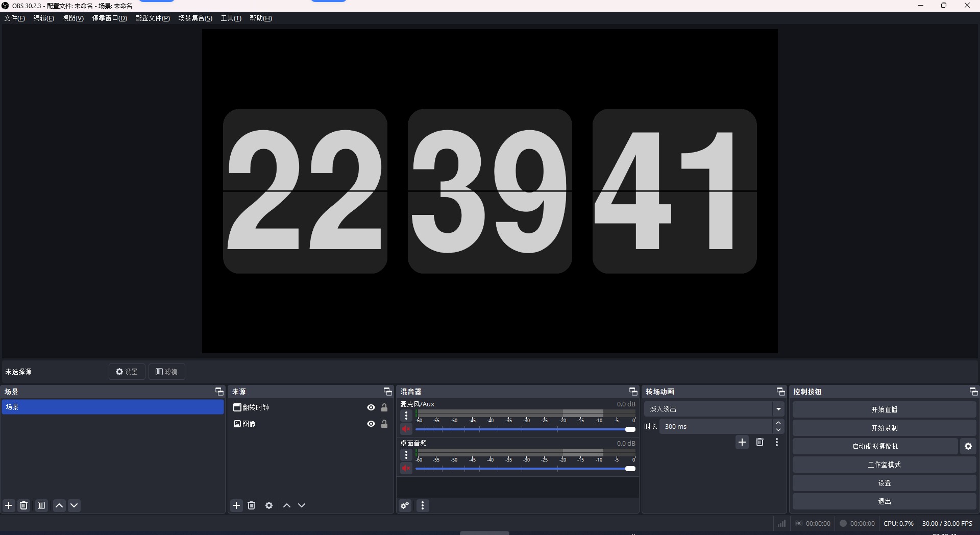Open scene filters icon in Scenes panel
Screen dimensions: 980x535
41,505
